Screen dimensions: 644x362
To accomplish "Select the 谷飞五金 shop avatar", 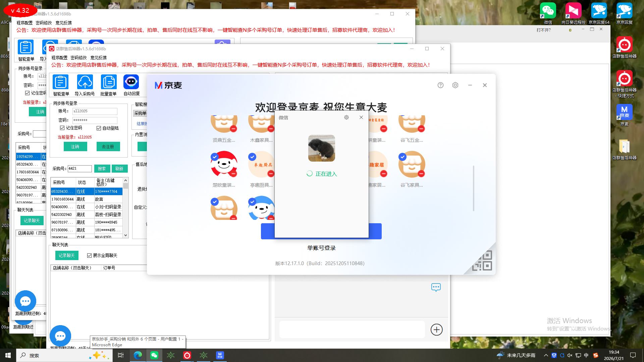I will point(412,124).
